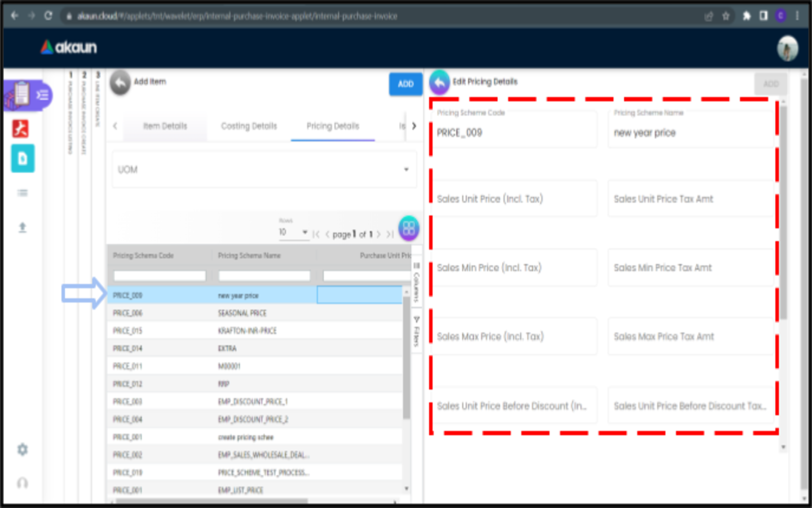812x508 pixels.
Task: Bookmark this page with the star icon
Action: (x=726, y=16)
